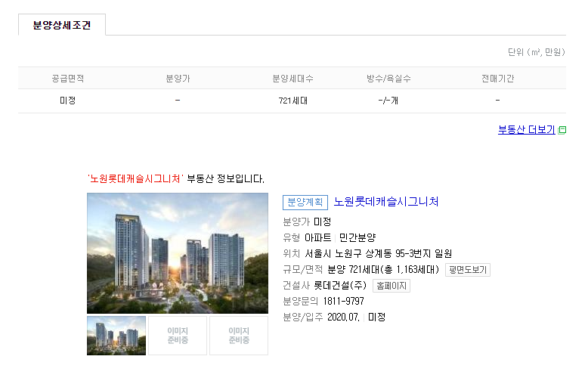Viewport: 588px width, 381px height.
Task: Select the last 이미지 준비중 placeholder thumbnail
Action: pos(239,335)
